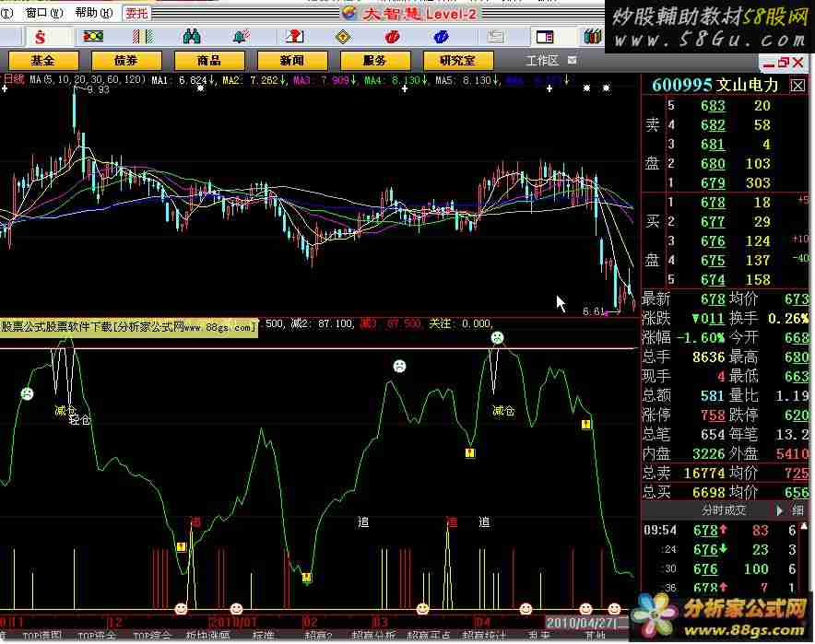Viewport: 815px width, 644px height.
Task: Click the 轻仓 label on indicator chart
Action: point(79,419)
